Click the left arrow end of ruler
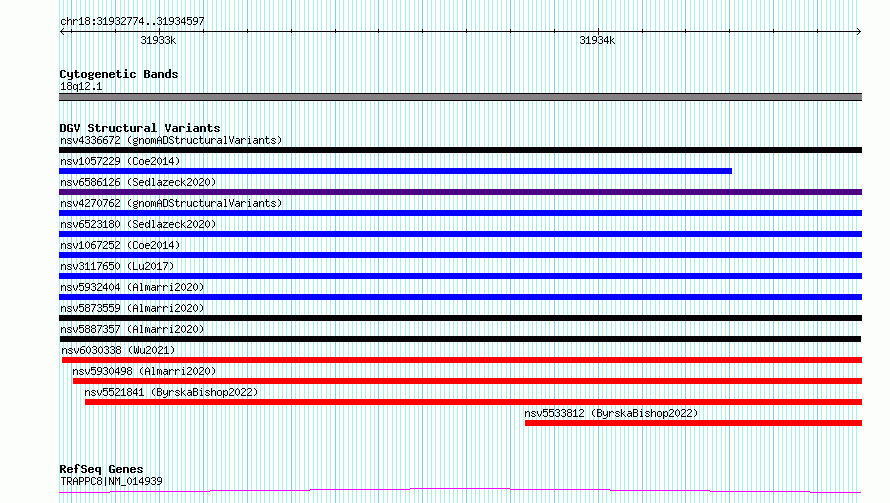The height and width of the screenshot is (503, 890). click(x=63, y=31)
